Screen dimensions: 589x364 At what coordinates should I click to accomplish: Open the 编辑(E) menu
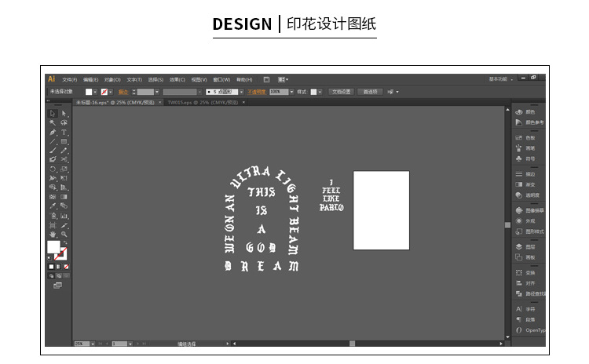coord(90,79)
